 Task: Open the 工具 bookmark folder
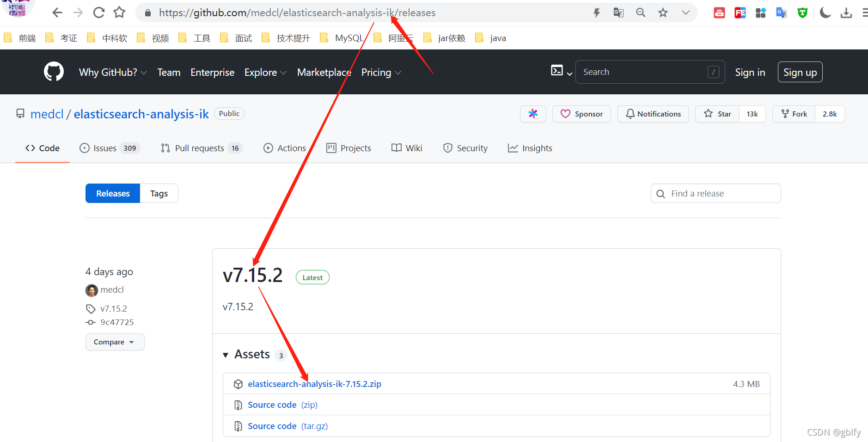(x=195, y=38)
